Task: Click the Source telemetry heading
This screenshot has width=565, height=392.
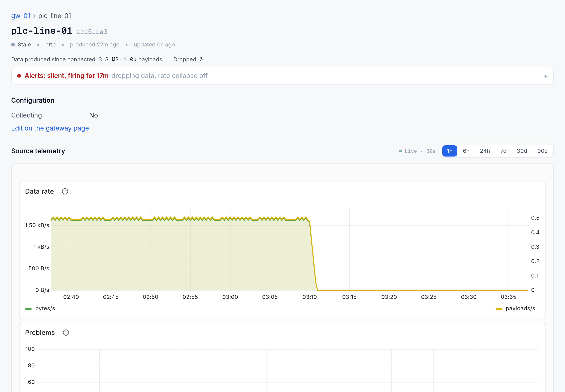Action: pyautogui.click(x=38, y=151)
